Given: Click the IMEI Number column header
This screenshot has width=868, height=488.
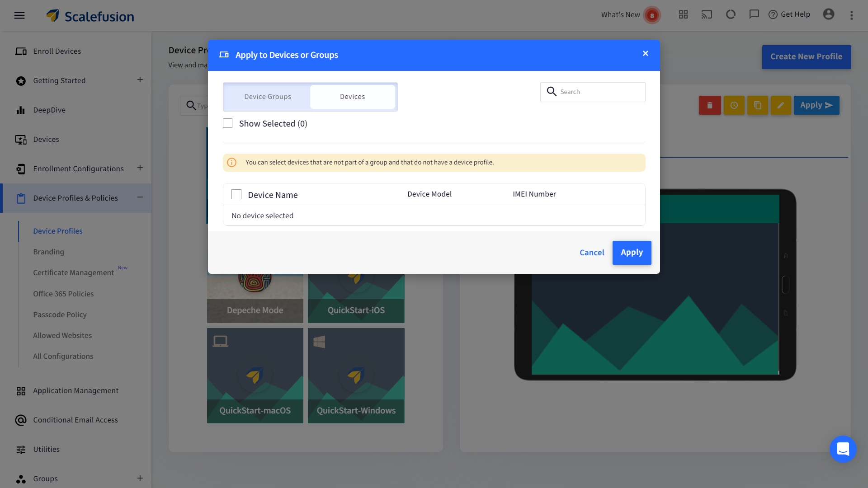Looking at the screenshot, I should coord(534,194).
